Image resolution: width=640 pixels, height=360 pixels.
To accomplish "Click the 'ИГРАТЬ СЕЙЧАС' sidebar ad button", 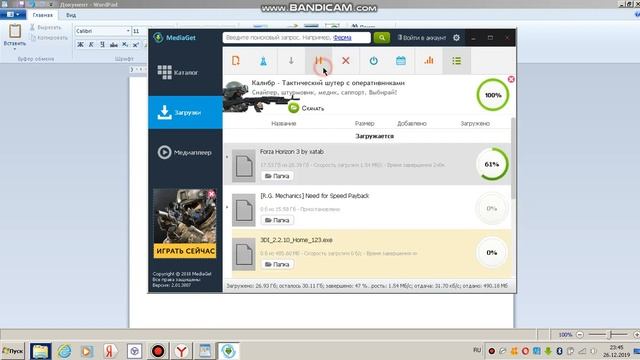I will click(x=185, y=251).
